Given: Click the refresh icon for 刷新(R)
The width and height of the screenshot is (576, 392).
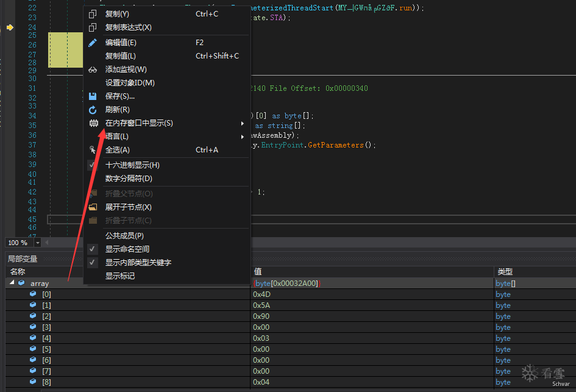Looking at the screenshot, I should [93, 110].
